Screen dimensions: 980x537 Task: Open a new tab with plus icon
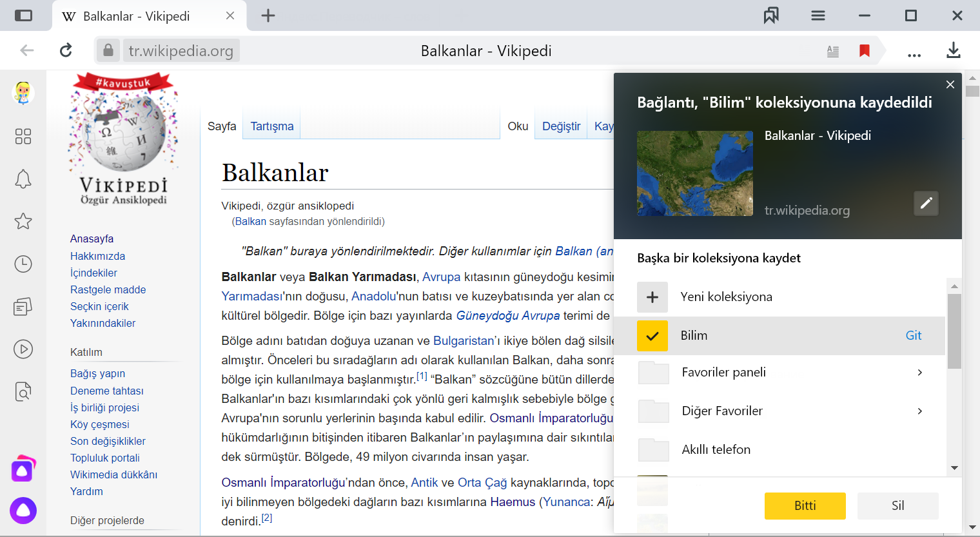[268, 15]
